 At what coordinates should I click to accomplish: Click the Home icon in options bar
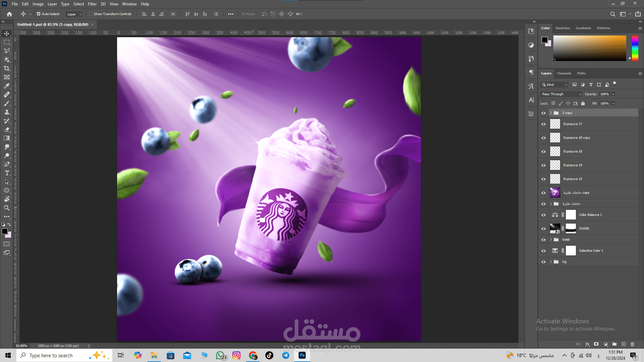pos(9,14)
